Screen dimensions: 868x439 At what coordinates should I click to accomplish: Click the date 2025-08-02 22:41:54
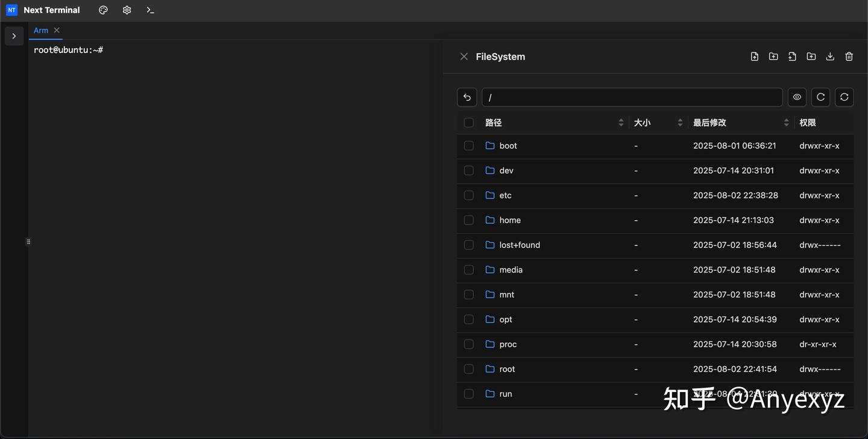[735, 369]
